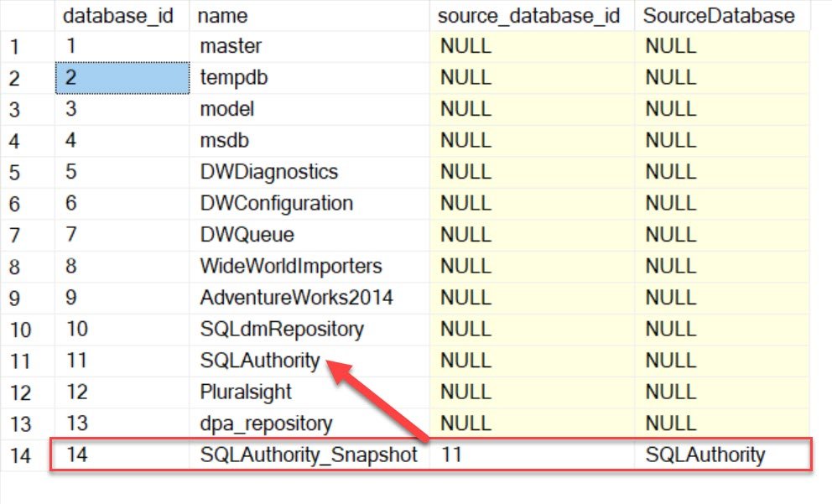Click SourceDatabase value SQLAuthority in row 14
This screenshot has width=832, height=504.
tap(722, 455)
